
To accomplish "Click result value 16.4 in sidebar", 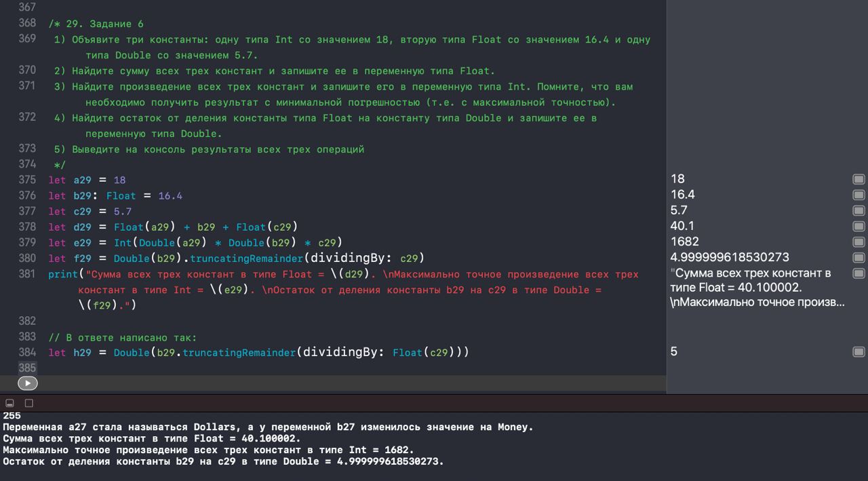I will (683, 195).
